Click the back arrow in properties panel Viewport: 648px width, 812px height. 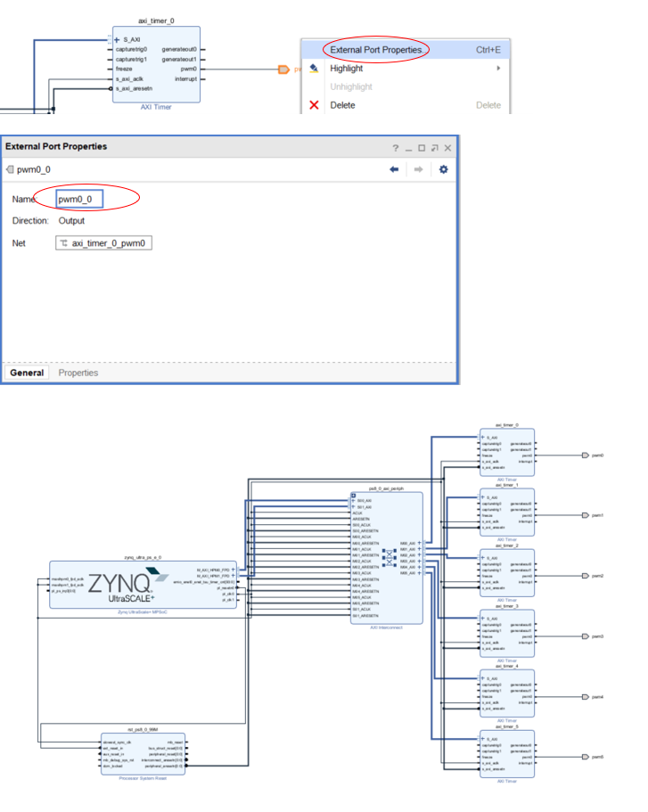[394, 169]
